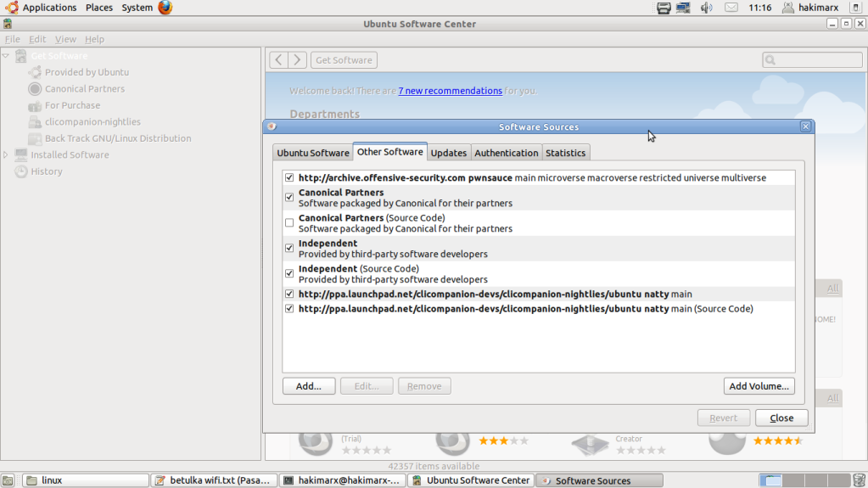
Task: Switch to the Updates tab
Action: (x=448, y=153)
